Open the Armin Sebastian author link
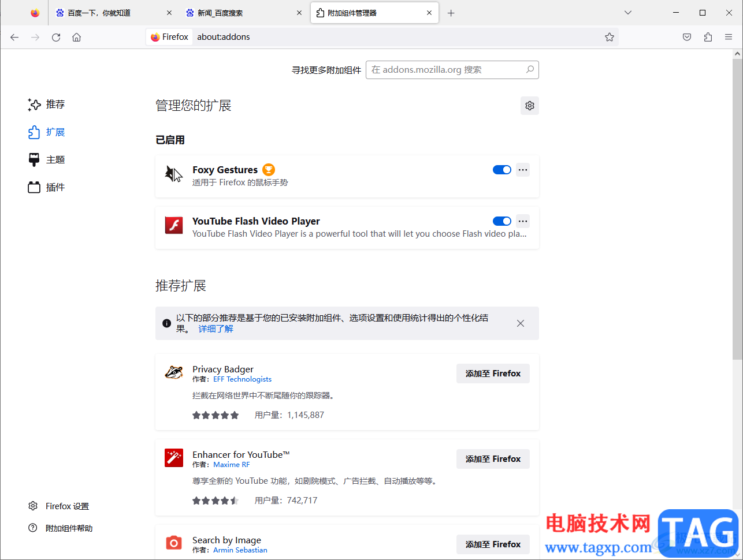The image size is (743, 560). click(x=240, y=550)
